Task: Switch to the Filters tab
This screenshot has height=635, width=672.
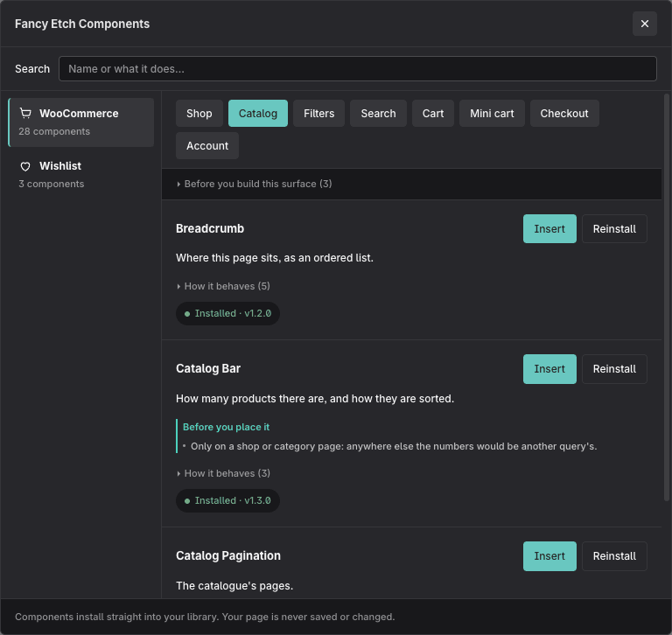Action: [318, 113]
